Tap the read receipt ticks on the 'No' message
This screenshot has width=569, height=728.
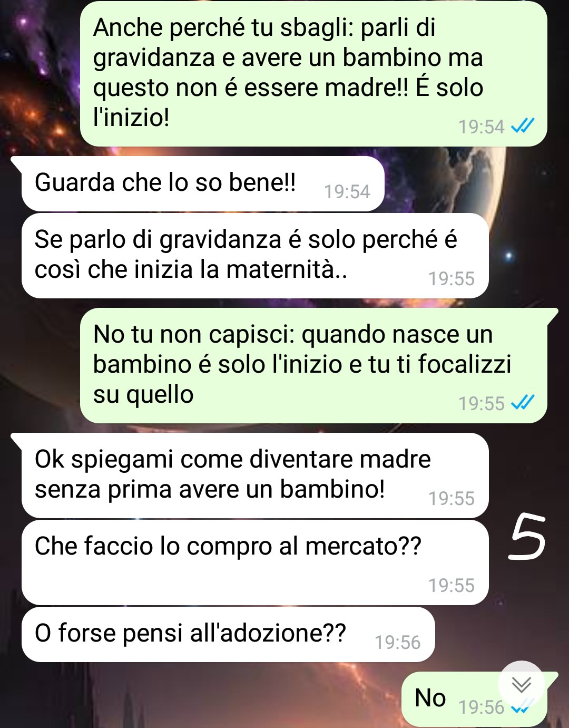point(523,707)
